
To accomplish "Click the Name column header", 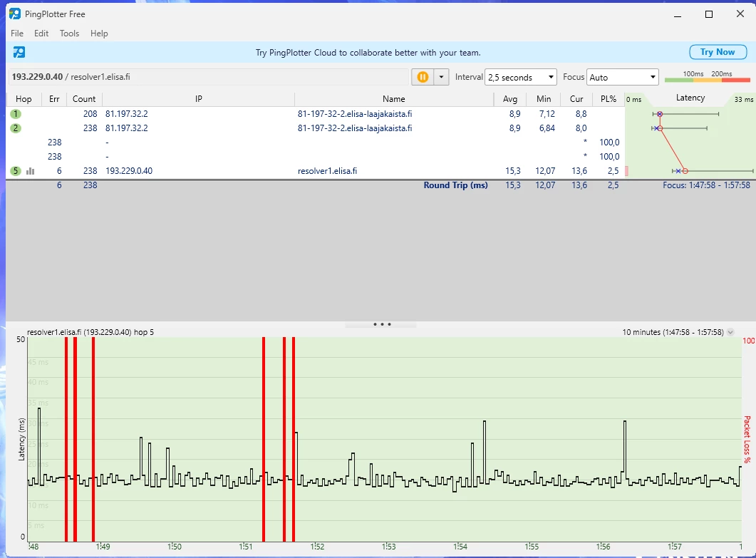I will (x=393, y=99).
